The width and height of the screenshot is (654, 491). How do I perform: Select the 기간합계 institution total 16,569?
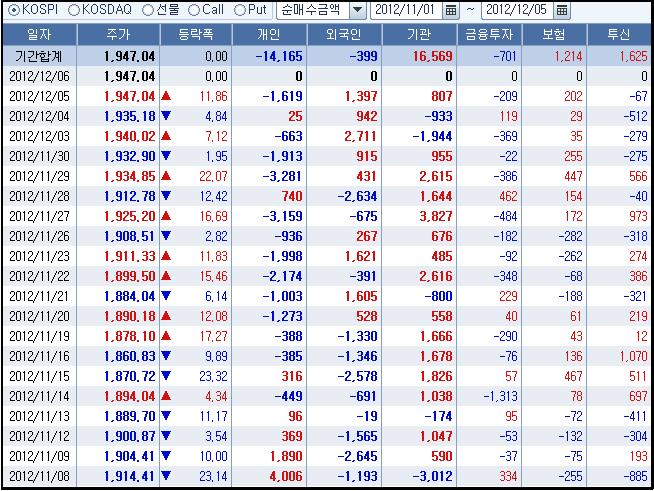tap(433, 56)
